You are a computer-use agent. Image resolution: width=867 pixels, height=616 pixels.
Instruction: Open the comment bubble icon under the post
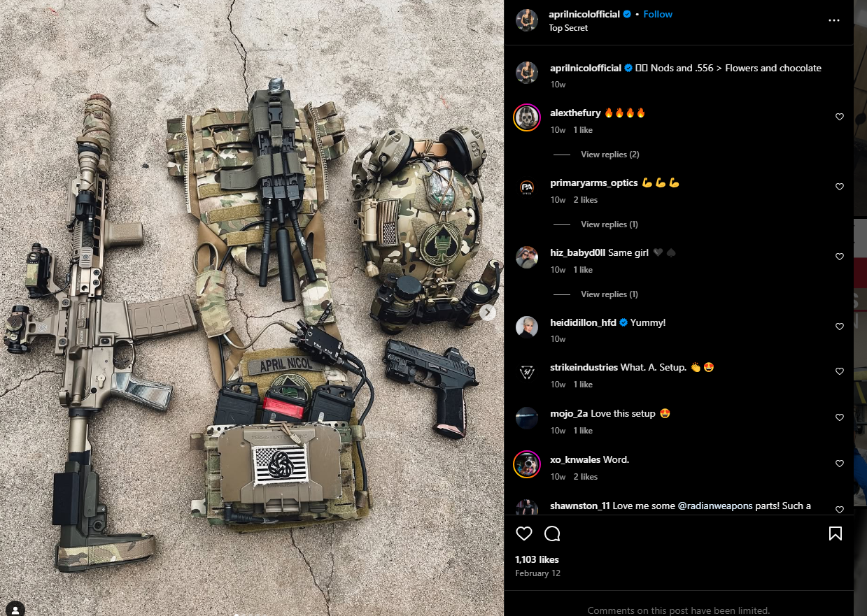[x=552, y=534]
